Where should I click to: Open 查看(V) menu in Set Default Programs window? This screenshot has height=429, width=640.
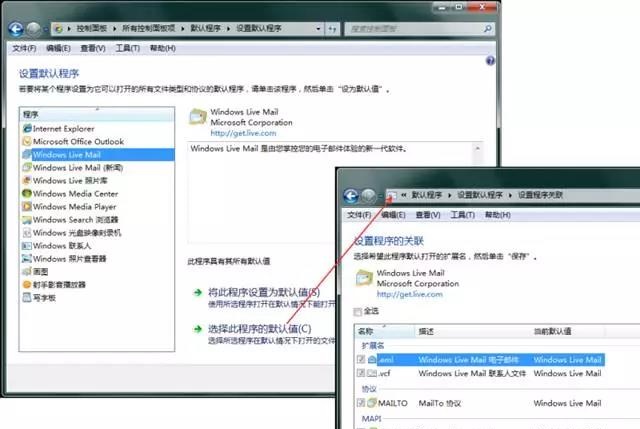coord(93,48)
